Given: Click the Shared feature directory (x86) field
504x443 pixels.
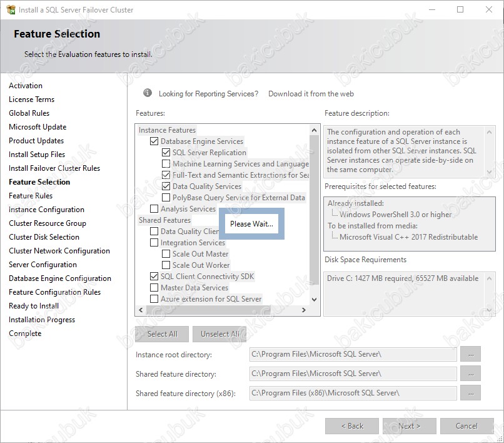Looking at the screenshot, I should 353,393.
